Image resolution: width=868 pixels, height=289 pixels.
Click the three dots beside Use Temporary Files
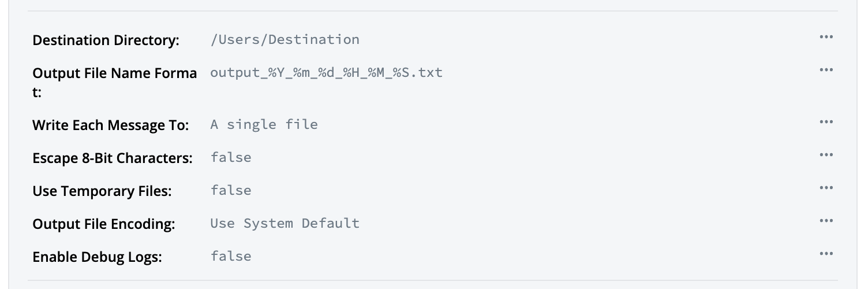(x=826, y=188)
